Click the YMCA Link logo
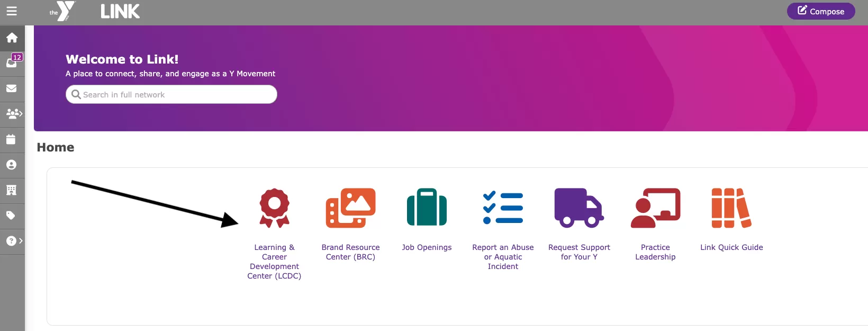The image size is (868, 331). point(95,11)
